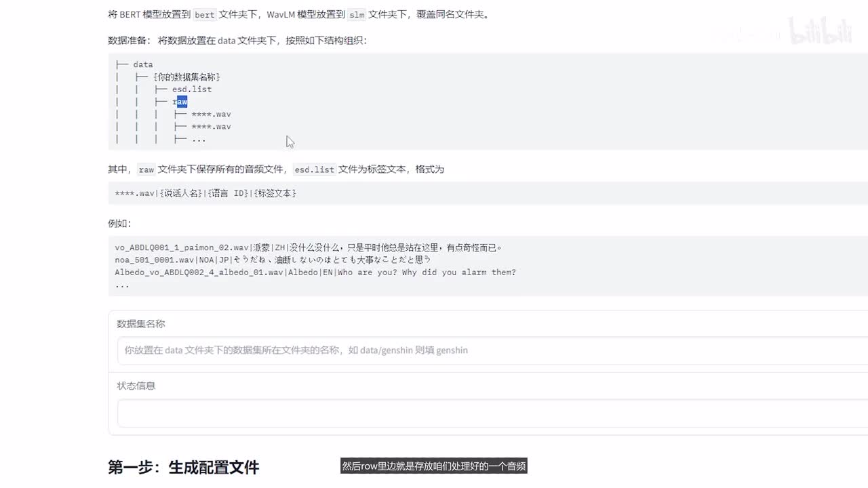The height and width of the screenshot is (488, 868).
Task: Click the inline slm code label
Action: [x=356, y=14]
